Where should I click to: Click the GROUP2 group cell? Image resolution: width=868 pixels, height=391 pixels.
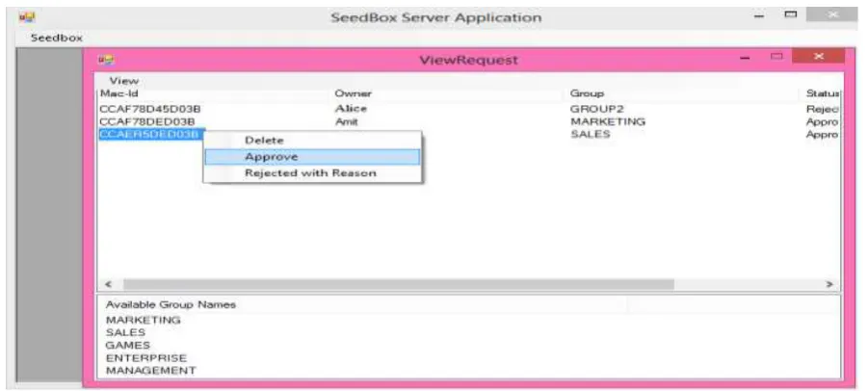tap(596, 109)
